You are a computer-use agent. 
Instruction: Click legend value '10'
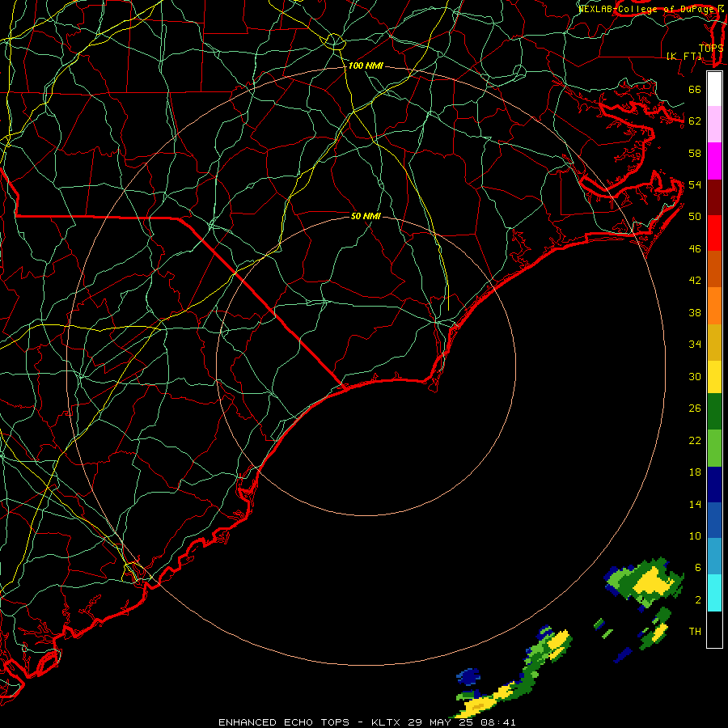tap(695, 535)
